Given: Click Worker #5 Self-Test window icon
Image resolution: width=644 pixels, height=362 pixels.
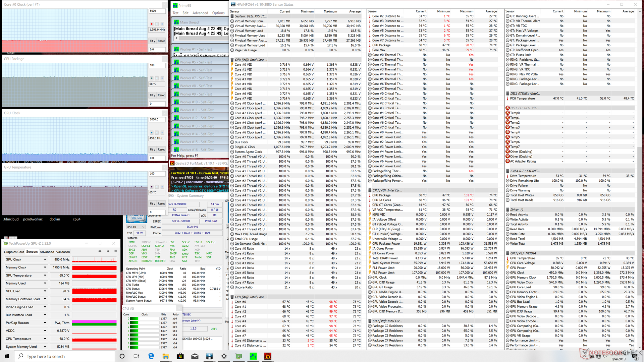Looking at the screenshot, I should [176, 62].
